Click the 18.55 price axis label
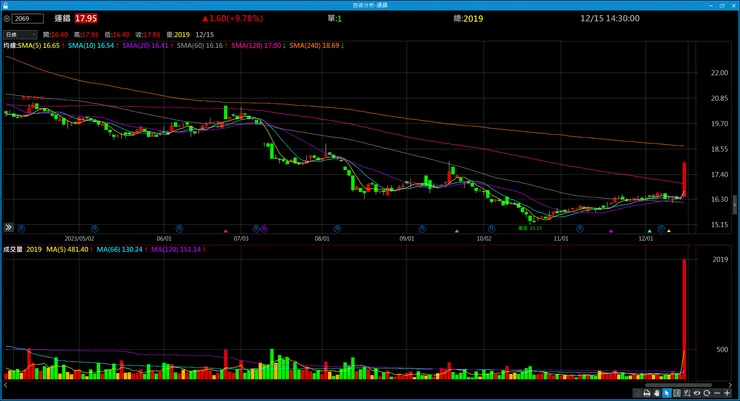740x401 pixels. click(719, 149)
